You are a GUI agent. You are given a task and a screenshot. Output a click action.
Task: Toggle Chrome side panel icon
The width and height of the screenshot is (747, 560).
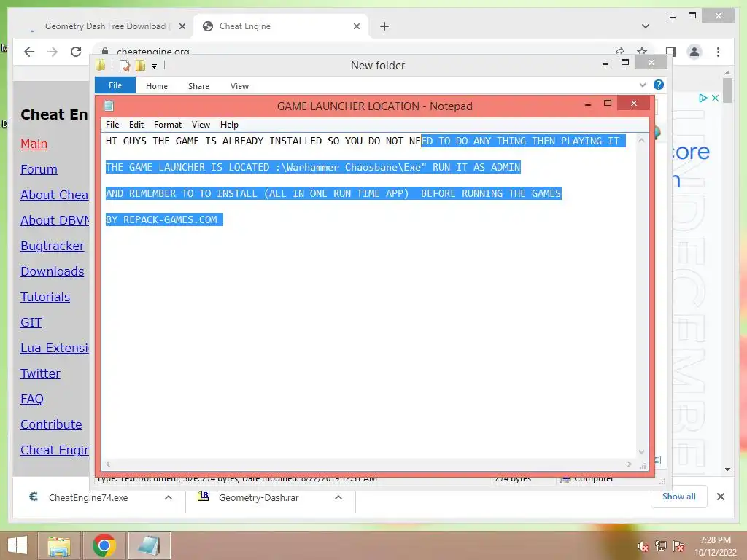point(671,52)
